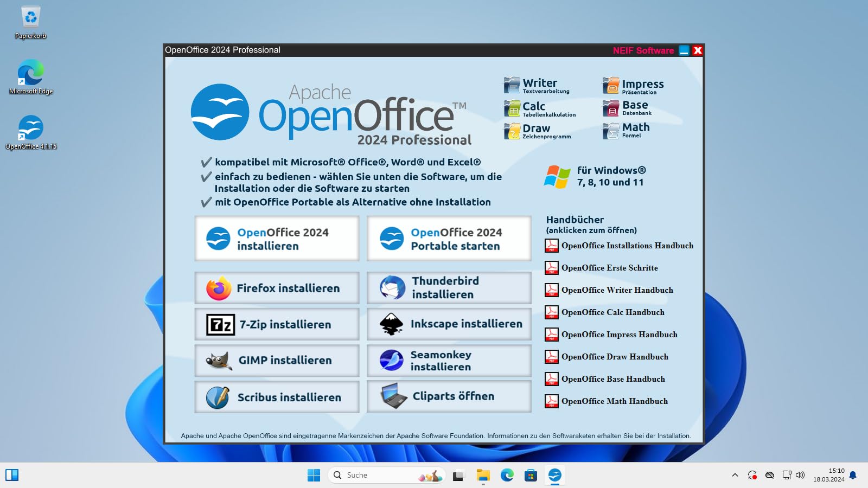Screen dimensions: 868x488
Task: Click the PDF icon for Math Handbuch
Action: [551, 401]
